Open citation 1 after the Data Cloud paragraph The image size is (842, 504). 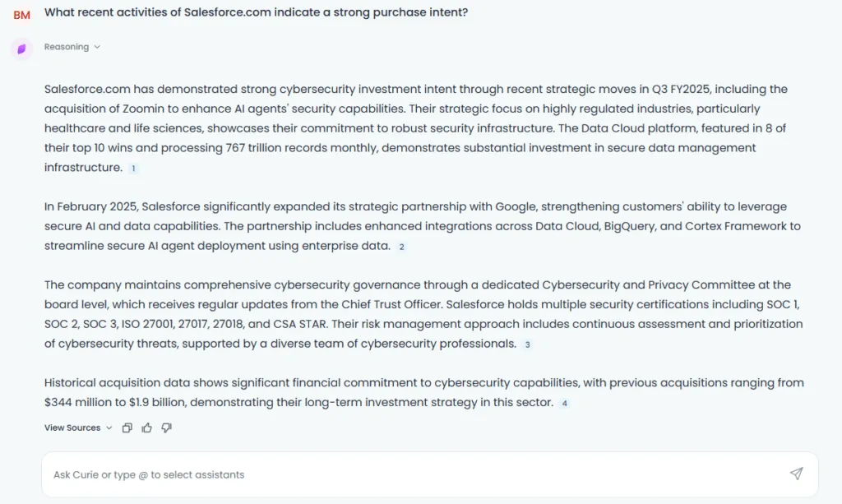(133, 169)
